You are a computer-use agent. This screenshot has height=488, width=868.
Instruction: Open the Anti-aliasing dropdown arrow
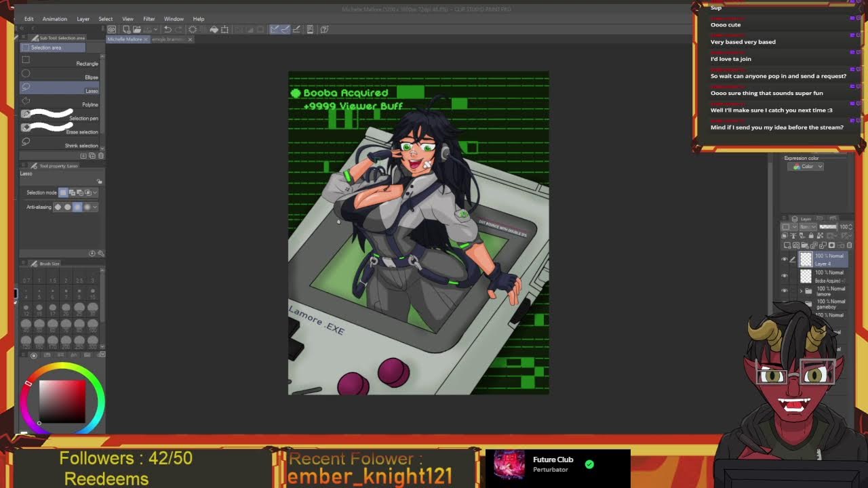pyautogui.click(x=95, y=207)
